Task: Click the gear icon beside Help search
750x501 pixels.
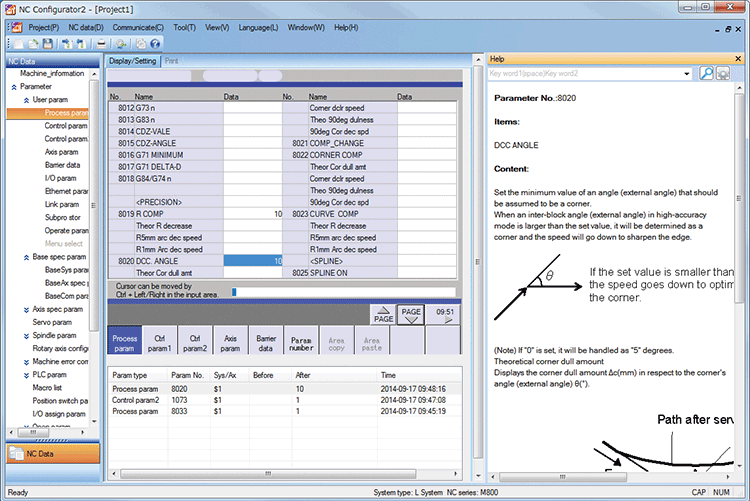Action: (x=723, y=74)
